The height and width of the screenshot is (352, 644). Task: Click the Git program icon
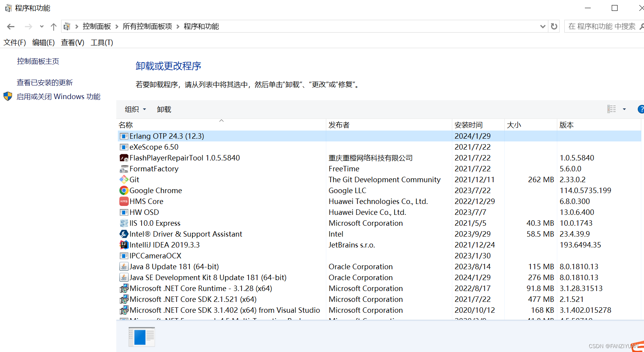(124, 179)
